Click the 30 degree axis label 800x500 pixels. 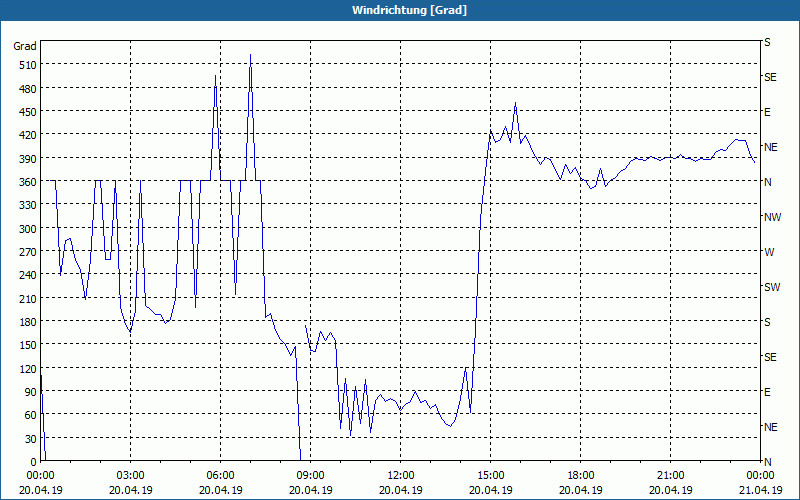pos(31,439)
